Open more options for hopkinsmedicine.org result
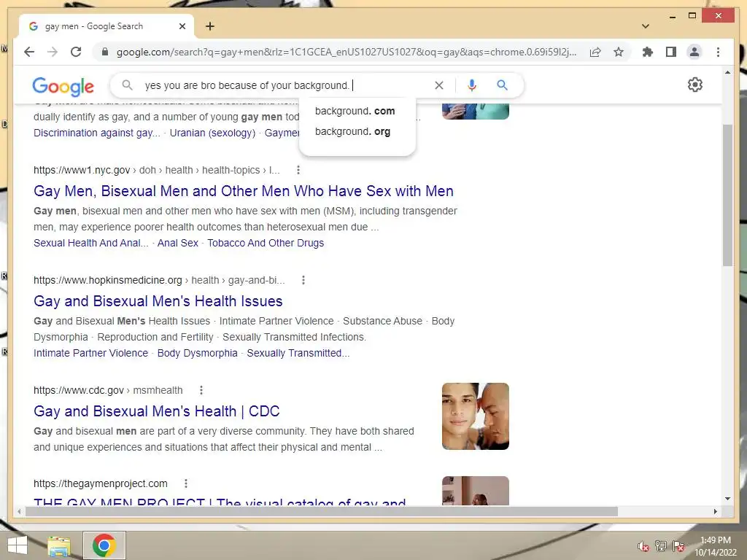The width and height of the screenshot is (747, 560). pyautogui.click(x=303, y=280)
